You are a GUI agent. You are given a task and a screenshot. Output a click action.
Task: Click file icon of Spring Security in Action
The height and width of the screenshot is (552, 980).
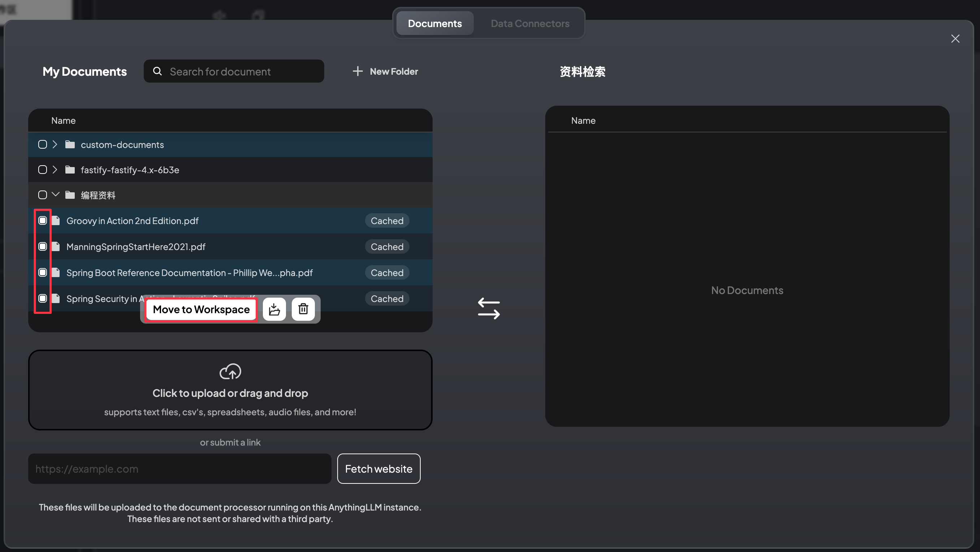56,298
